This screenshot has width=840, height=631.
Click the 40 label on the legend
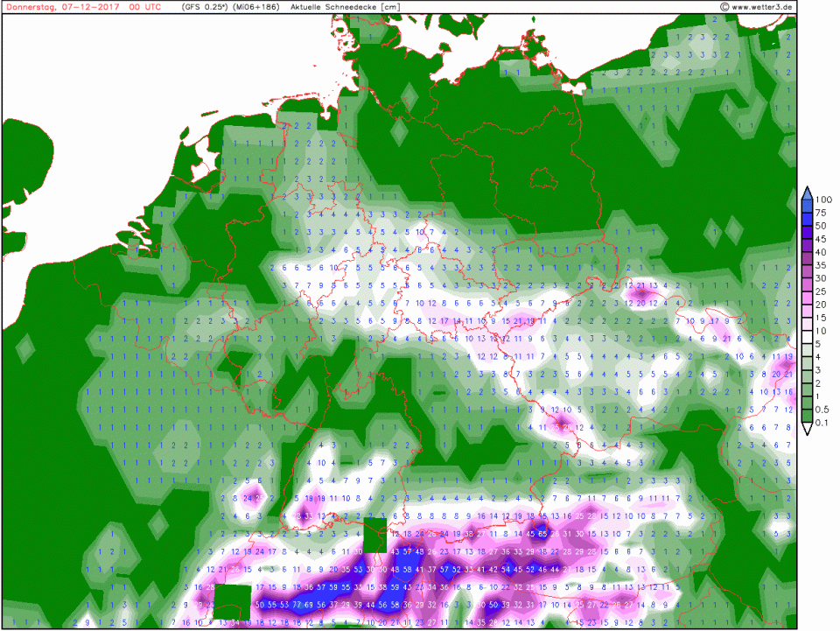(x=822, y=252)
